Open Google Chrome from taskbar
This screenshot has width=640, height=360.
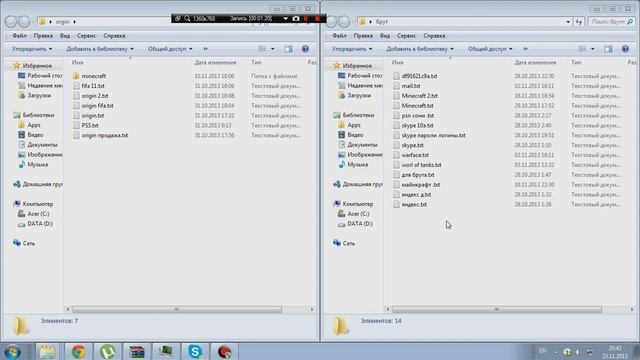[78, 351]
